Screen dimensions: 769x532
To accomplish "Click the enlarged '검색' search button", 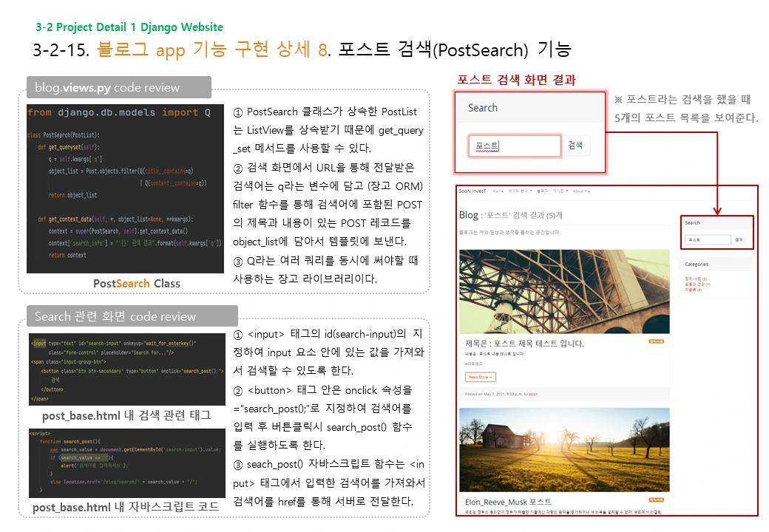I will [x=575, y=146].
